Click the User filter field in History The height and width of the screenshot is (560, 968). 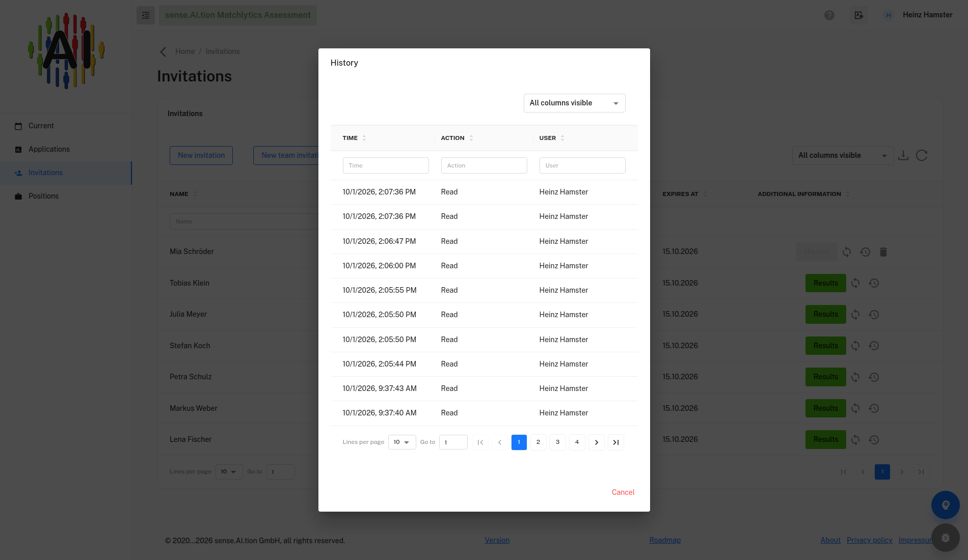582,165
